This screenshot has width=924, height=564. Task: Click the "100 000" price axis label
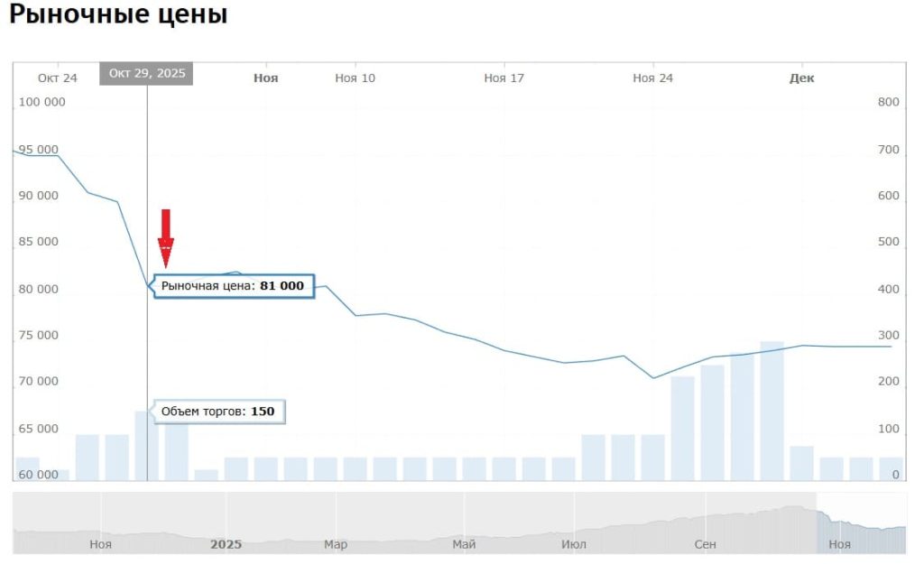click(42, 102)
